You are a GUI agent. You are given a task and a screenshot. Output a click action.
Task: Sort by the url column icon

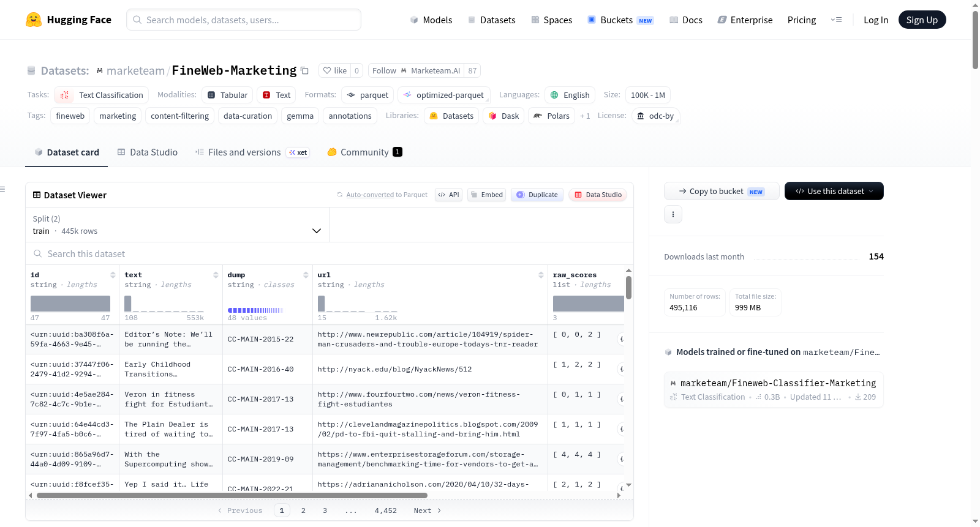(541, 275)
